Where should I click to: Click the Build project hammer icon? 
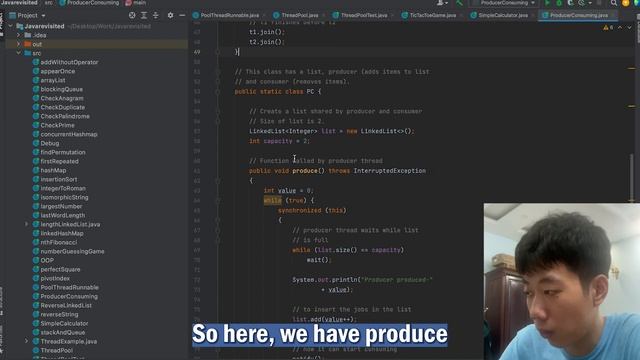coord(459,3)
